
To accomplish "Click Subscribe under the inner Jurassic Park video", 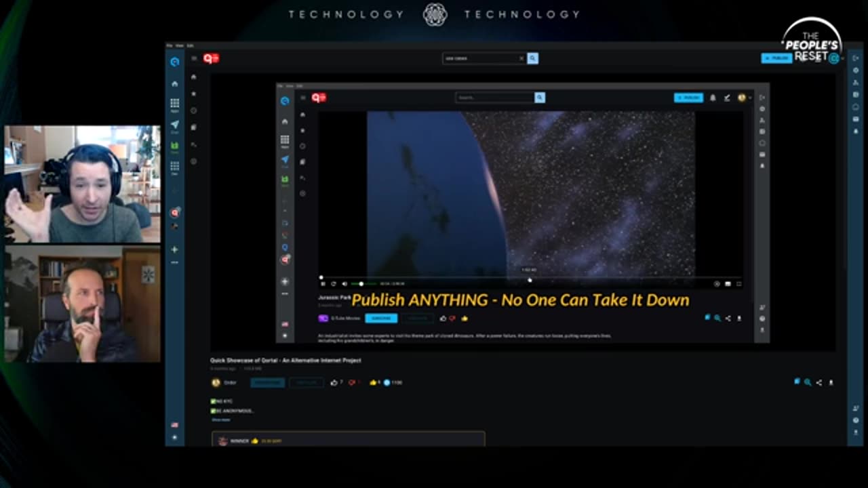I will coord(381,318).
